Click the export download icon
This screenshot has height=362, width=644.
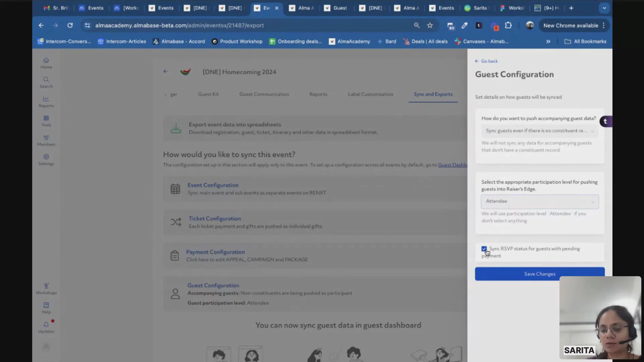click(x=176, y=128)
